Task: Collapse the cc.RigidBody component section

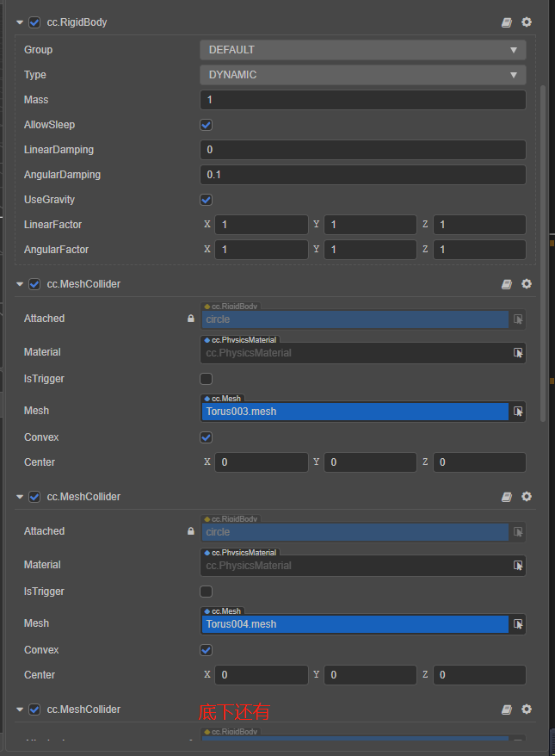Action: click(x=20, y=22)
